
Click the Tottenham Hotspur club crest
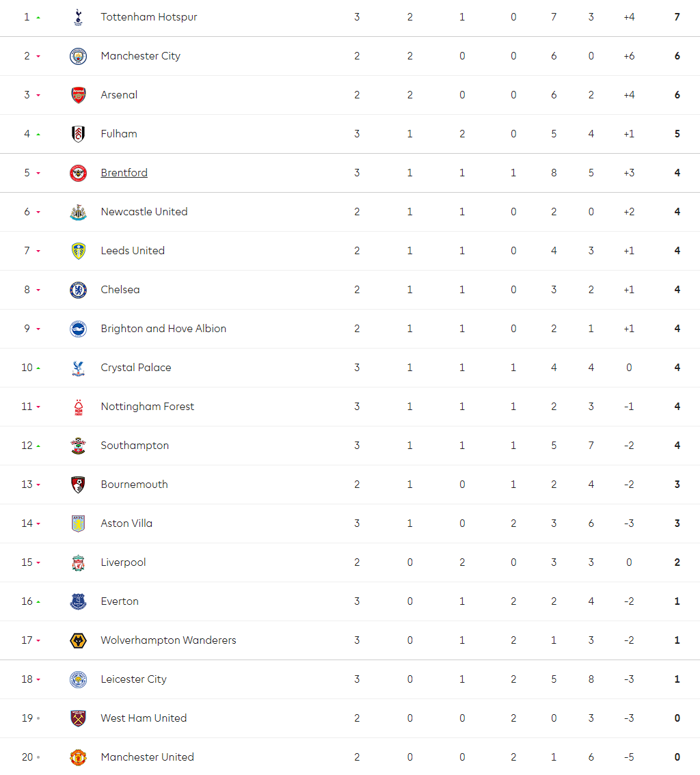pos(78,17)
